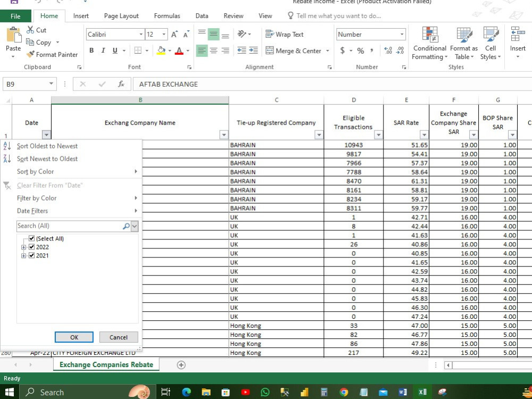Click Merge & Center

point(294,51)
